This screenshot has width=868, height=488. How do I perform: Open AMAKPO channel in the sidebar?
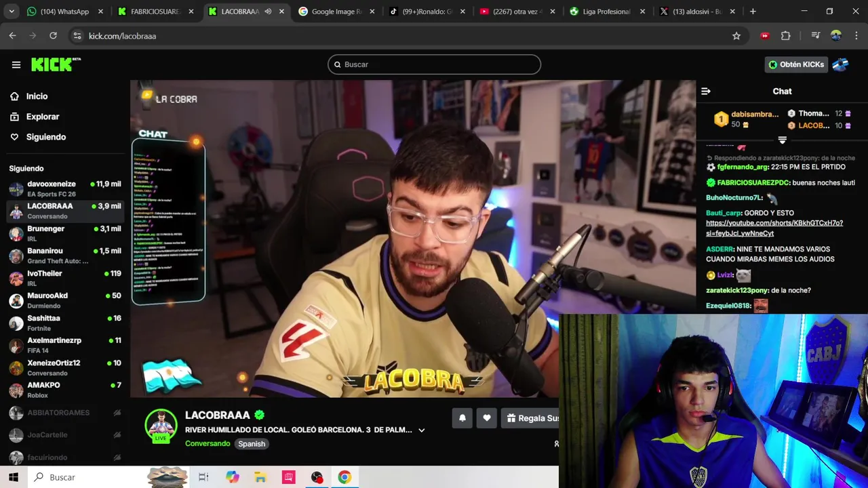coord(65,390)
